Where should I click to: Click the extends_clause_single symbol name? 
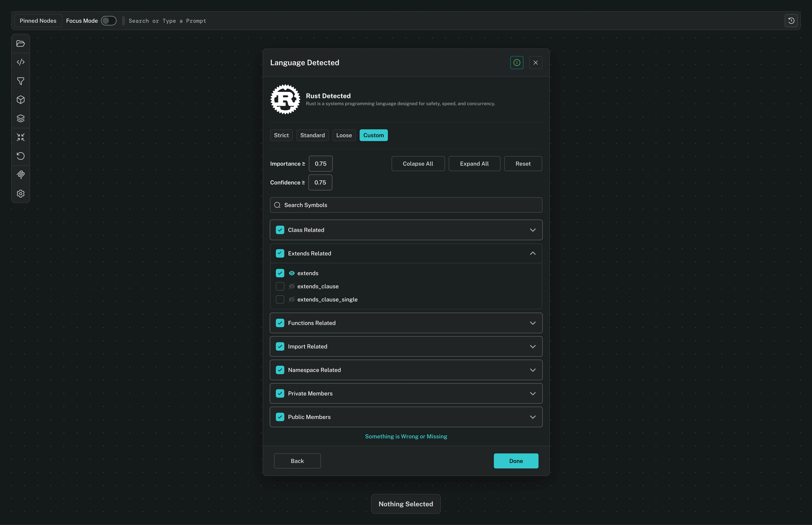[327, 300]
